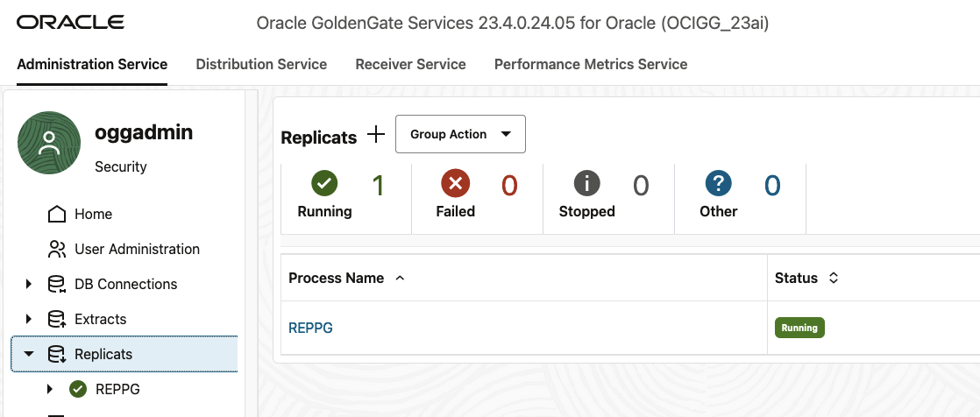Click the green Running badge in the REPPG row
Image resolution: width=980 pixels, height=417 pixels.
(x=799, y=328)
